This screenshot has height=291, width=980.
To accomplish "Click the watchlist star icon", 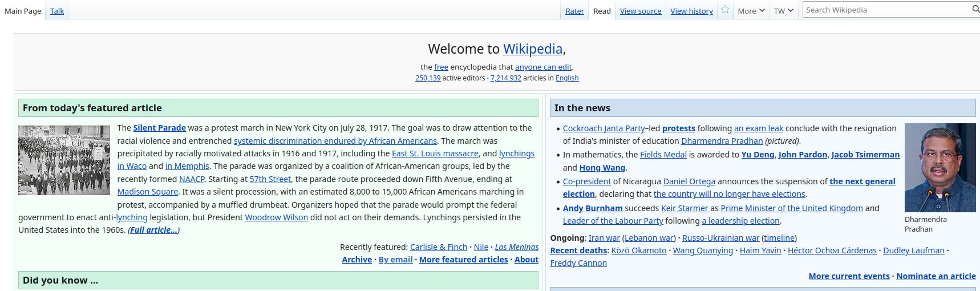I will pos(725,10).
